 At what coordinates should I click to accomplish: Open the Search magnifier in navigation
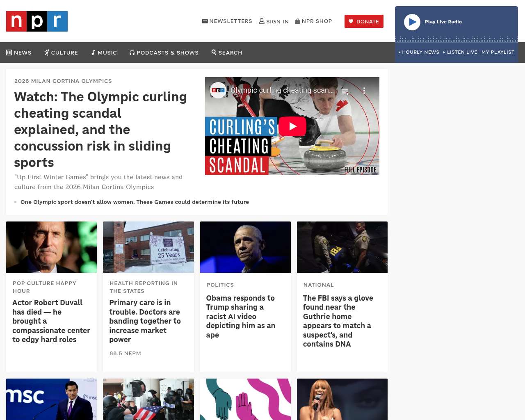[227, 52]
